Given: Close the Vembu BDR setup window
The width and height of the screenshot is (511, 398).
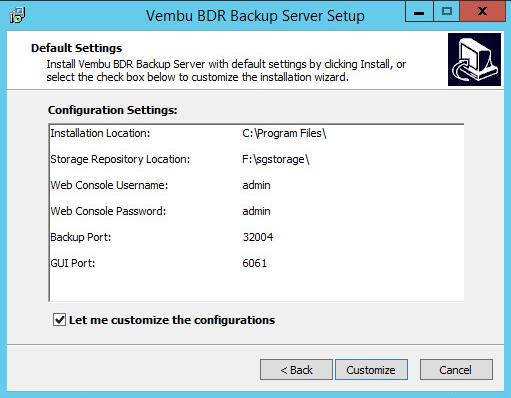Looking at the screenshot, I should [x=483, y=12].
